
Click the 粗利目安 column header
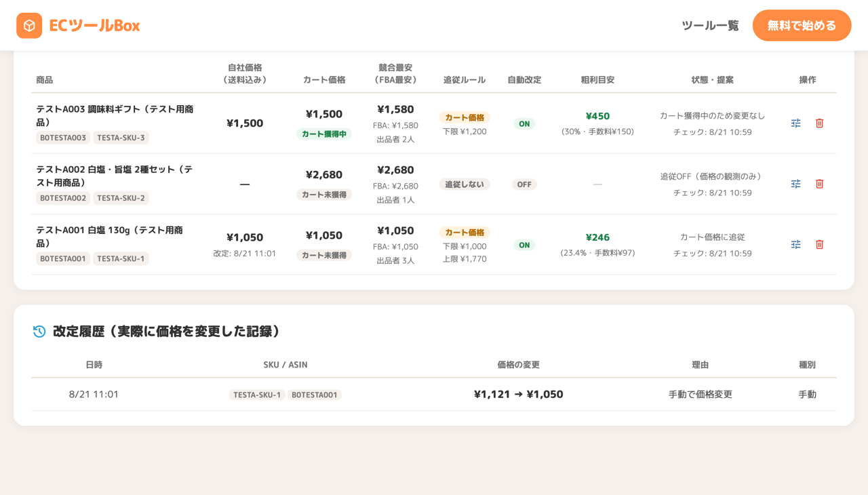click(597, 80)
